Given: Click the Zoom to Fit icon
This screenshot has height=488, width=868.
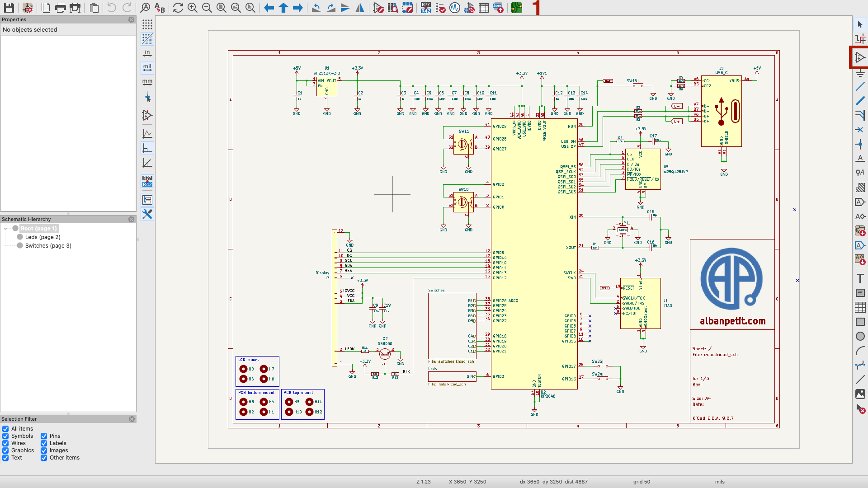Looking at the screenshot, I should (222, 8).
